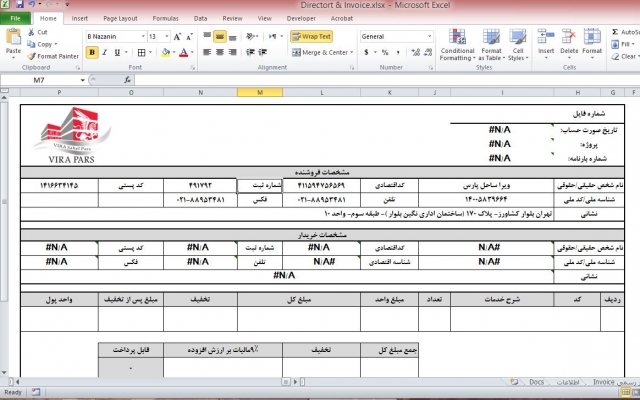Decrease the cell indent

coord(250,52)
